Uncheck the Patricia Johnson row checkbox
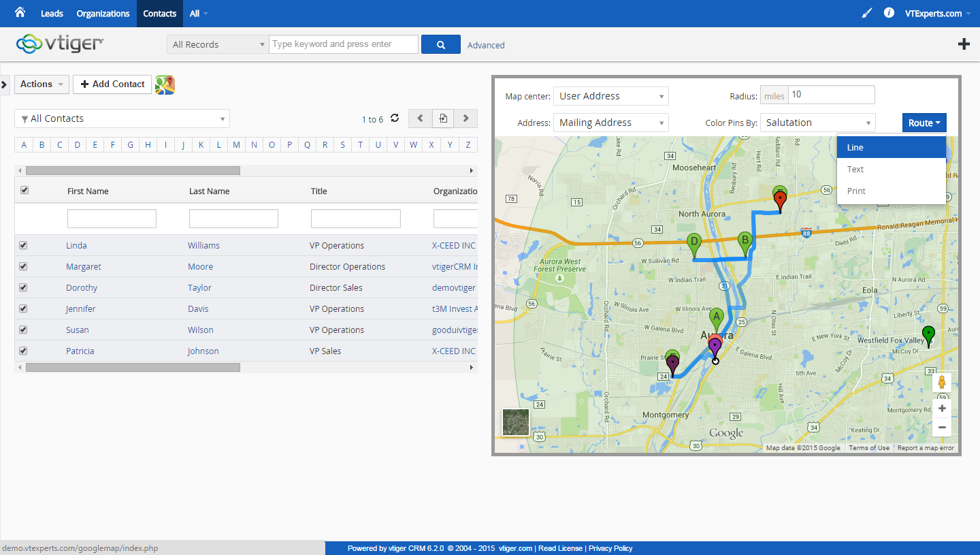 (23, 351)
